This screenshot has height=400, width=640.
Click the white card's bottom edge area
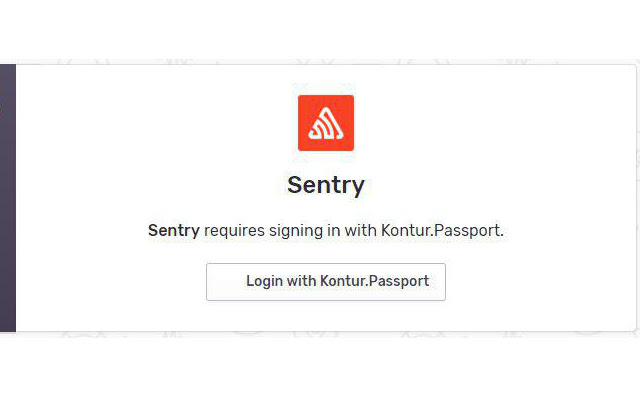320,326
